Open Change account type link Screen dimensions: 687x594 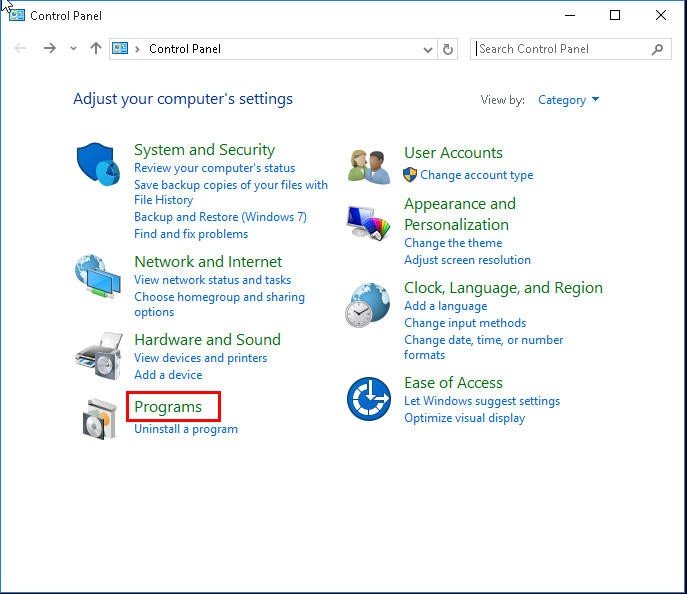tap(476, 175)
